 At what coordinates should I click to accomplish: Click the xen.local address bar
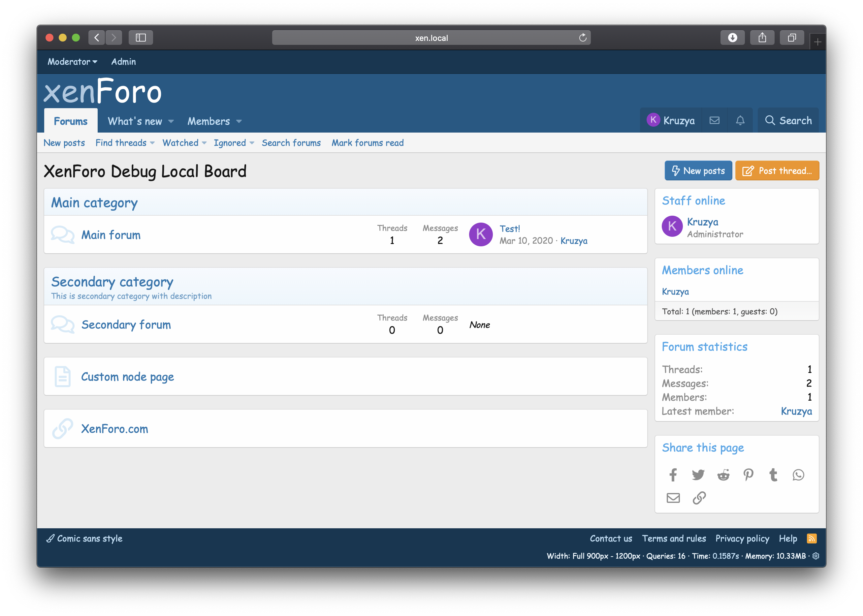coord(431,38)
